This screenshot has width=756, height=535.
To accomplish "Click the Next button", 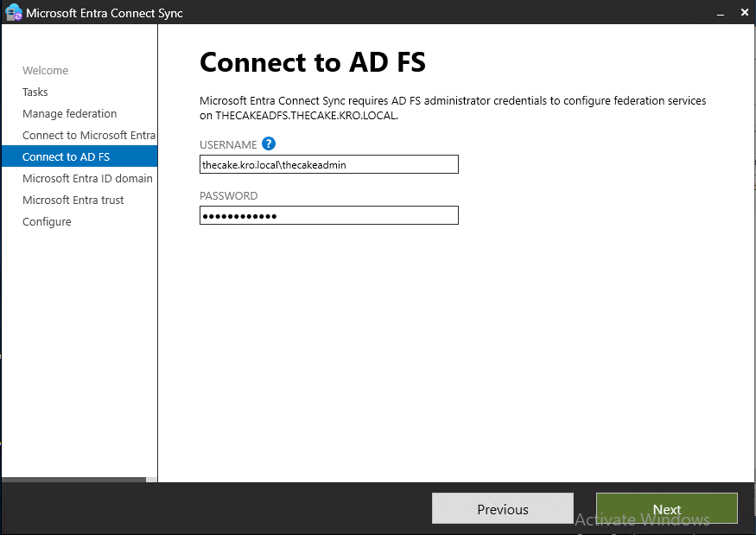I will pyautogui.click(x=667, y=508).
